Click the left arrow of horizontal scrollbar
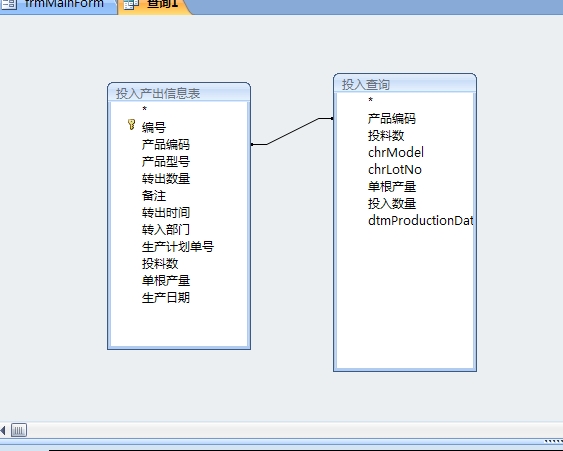Image resolution: width=563 pixels, height=451 pixels. tap(3, 430)
